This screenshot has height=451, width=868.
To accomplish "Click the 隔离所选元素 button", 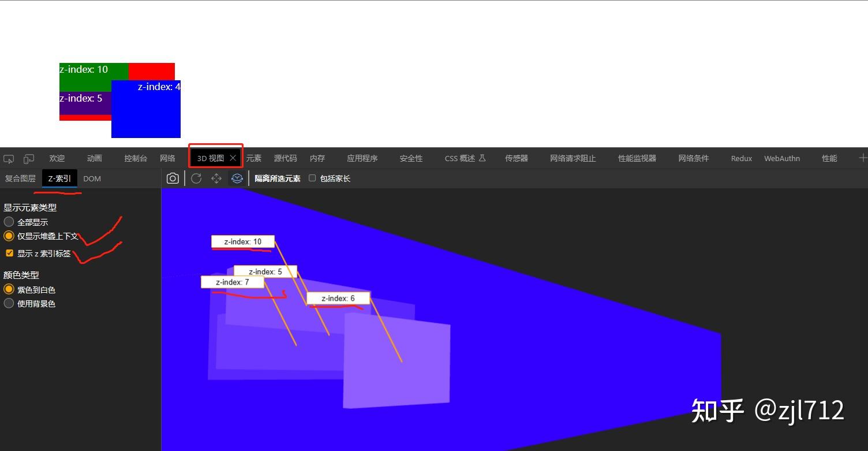I will pyautogui.click(x=277, y=178).
